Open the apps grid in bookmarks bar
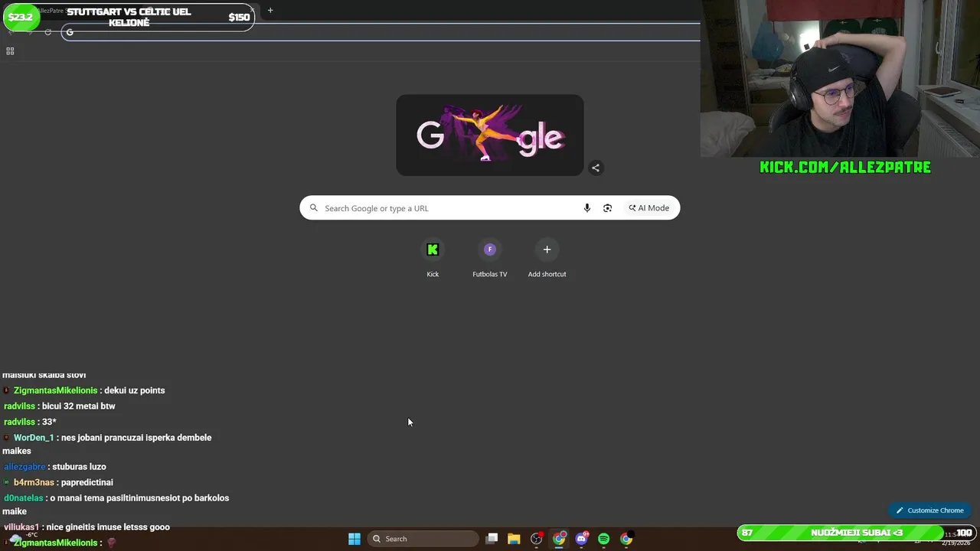 (10, 51)
